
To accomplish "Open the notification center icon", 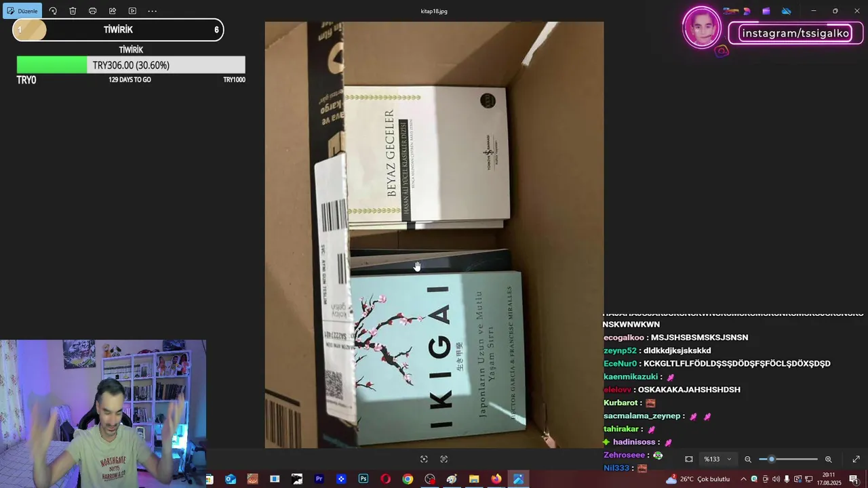I will pos(854,479).
